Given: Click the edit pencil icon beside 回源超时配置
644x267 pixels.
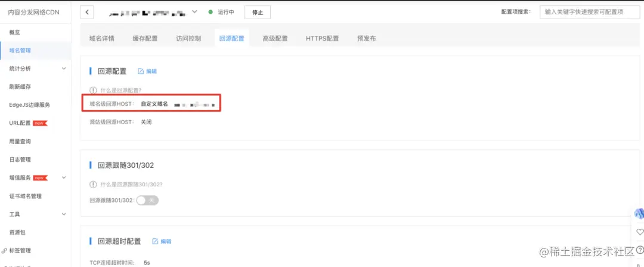Looking at the screenshot, I should (x=155, y=241).
